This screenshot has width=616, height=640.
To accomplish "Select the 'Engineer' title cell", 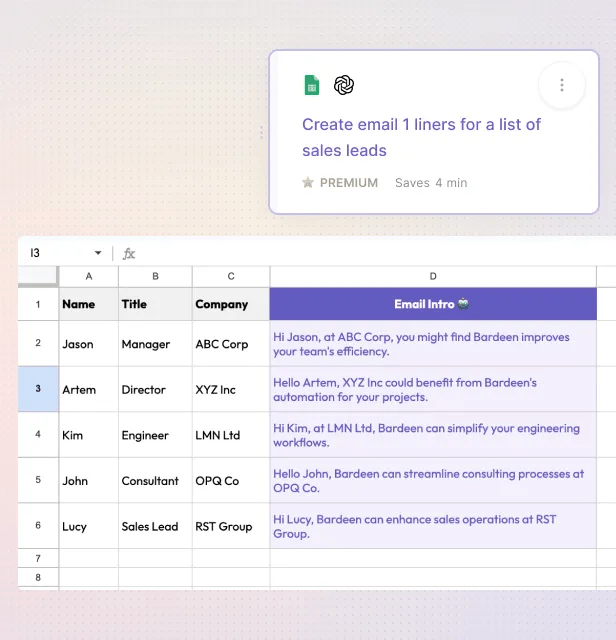I will pyautogui.click(x=155, y=435).
